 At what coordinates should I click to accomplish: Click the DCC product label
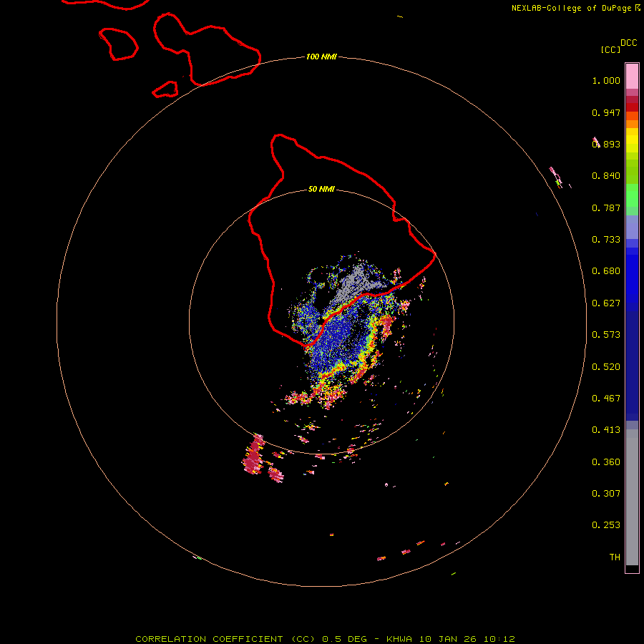(629, 43)
